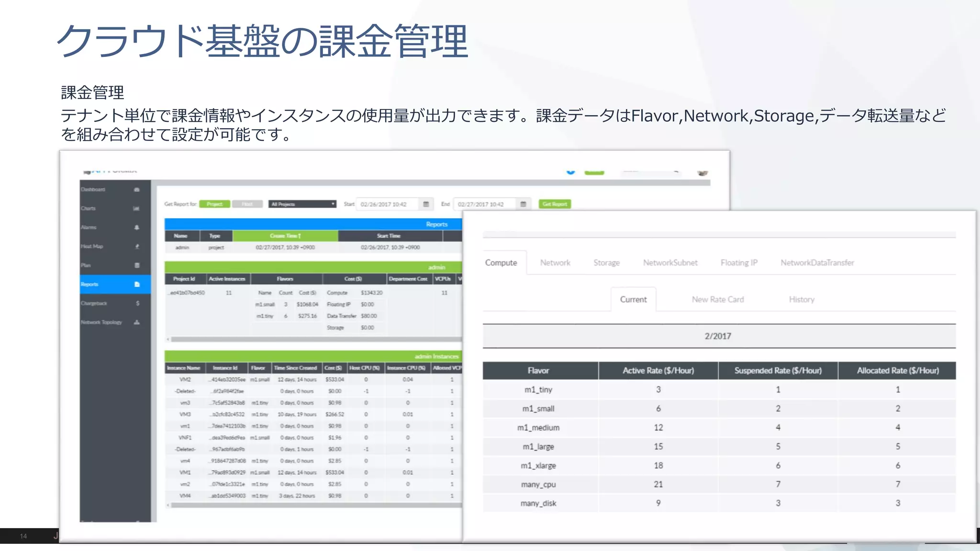
Task: Click the m1_small flavor row
Action: coord(719,408)
